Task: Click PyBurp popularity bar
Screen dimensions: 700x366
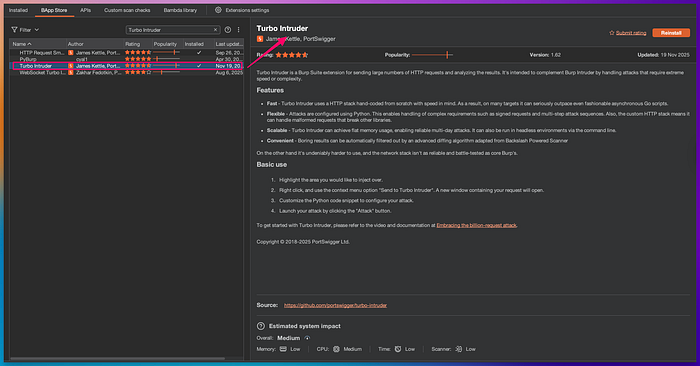Action: 167,59
